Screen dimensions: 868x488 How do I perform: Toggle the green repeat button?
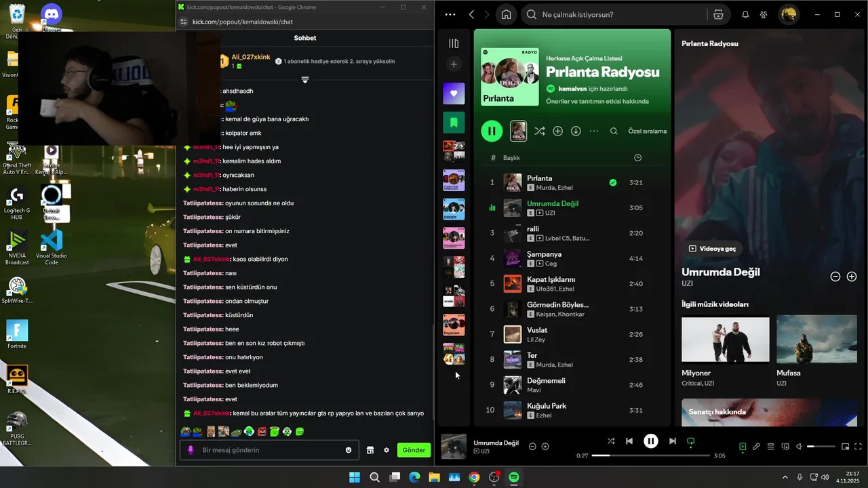tap(691, 441)
